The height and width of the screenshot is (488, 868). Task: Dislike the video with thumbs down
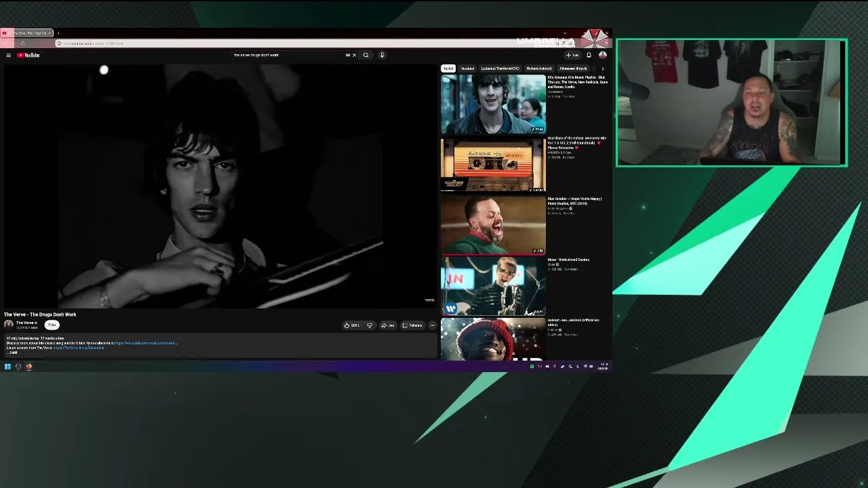tap(370, 325)
